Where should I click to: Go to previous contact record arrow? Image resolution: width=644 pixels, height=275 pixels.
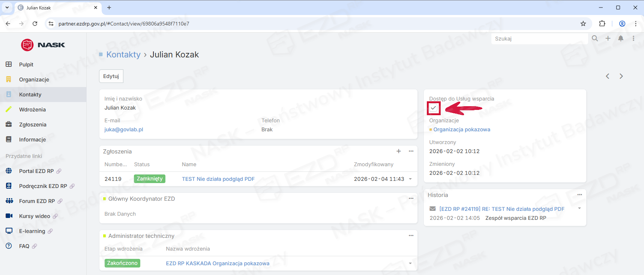[x=608, y=76]
